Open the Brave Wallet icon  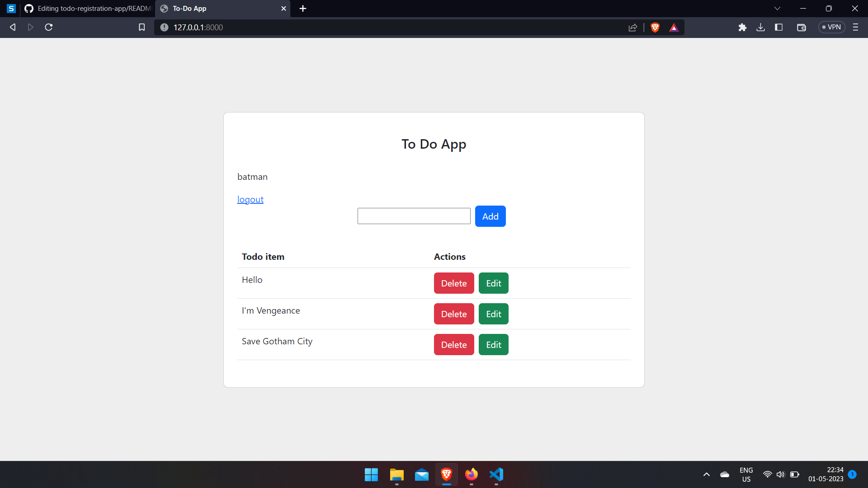[x=802, y=28]
